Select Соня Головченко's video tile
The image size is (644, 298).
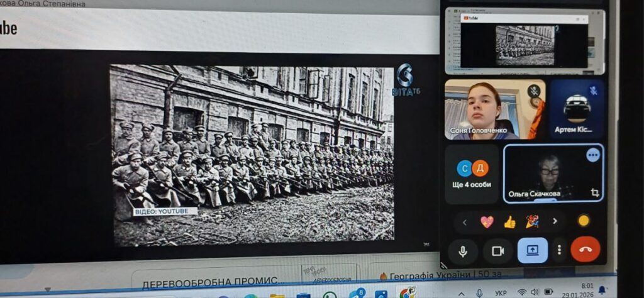(x=486, y=109)
